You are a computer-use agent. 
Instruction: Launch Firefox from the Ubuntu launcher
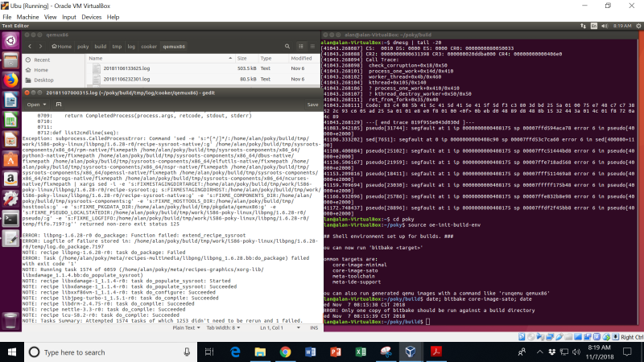click(x=10, y=80)
